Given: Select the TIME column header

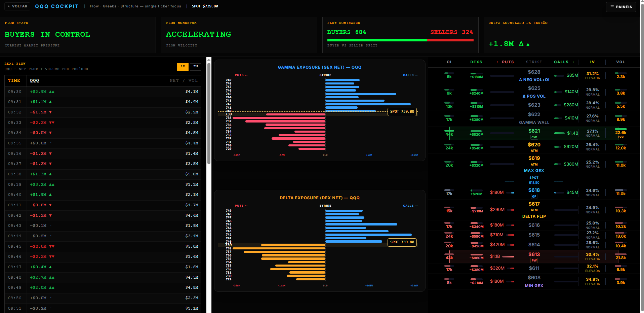Looking at the screenshot, I should coord(14,81).
